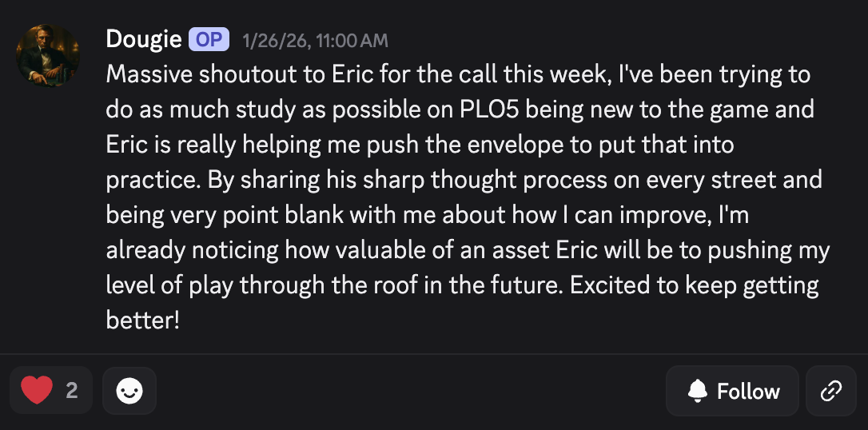Open the add reaction smiley picker

point(129,391)
